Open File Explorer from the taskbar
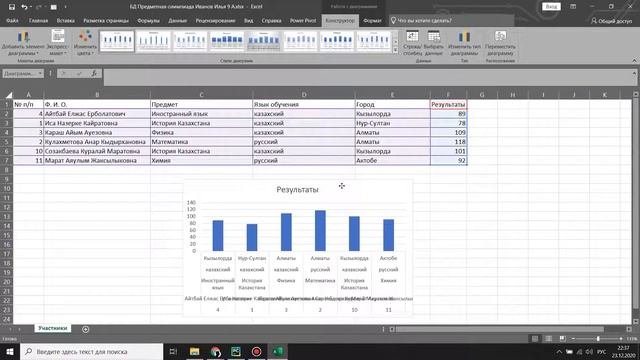Viewport: 640px width, 360px height. click(194, 351)
